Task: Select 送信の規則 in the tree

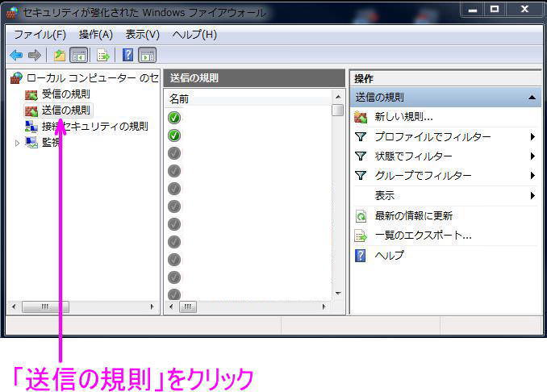Action: (x=65, y=111)
